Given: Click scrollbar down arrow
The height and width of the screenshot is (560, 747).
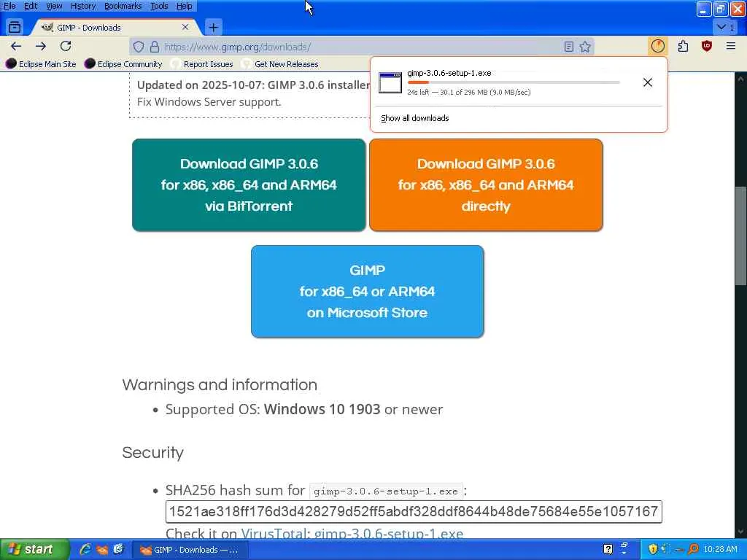Looking at the screenshot, I should tap(741, 532).
